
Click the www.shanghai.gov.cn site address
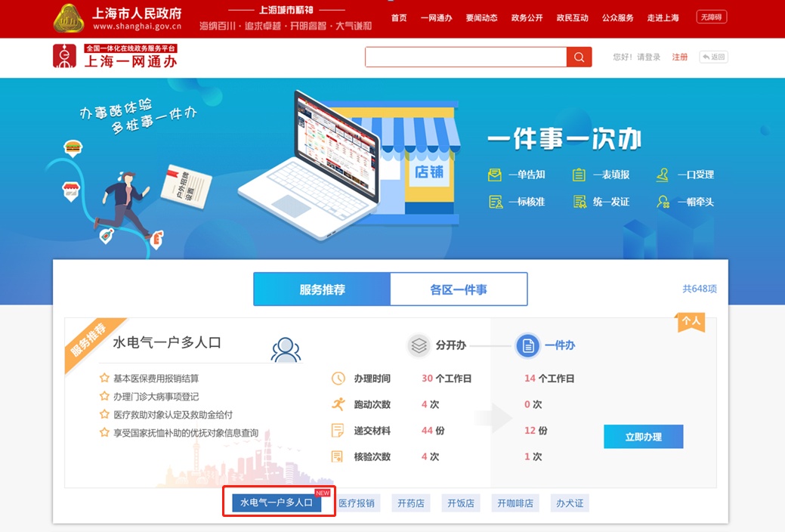(138, 26)
